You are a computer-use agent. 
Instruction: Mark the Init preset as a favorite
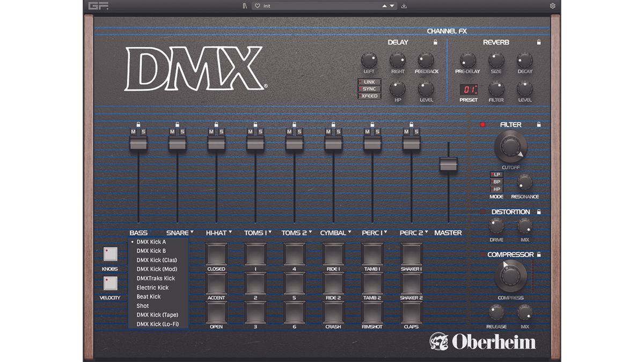coord(258,6)
